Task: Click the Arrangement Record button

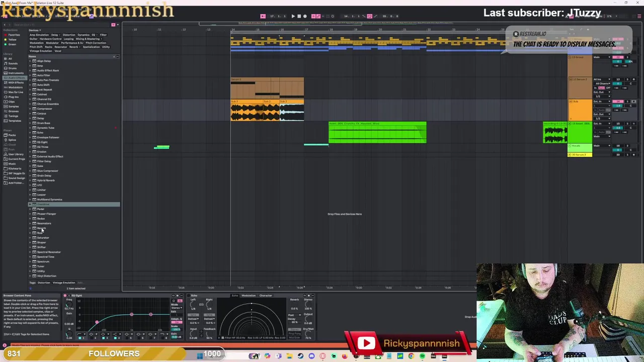Action: click(305, 16)
